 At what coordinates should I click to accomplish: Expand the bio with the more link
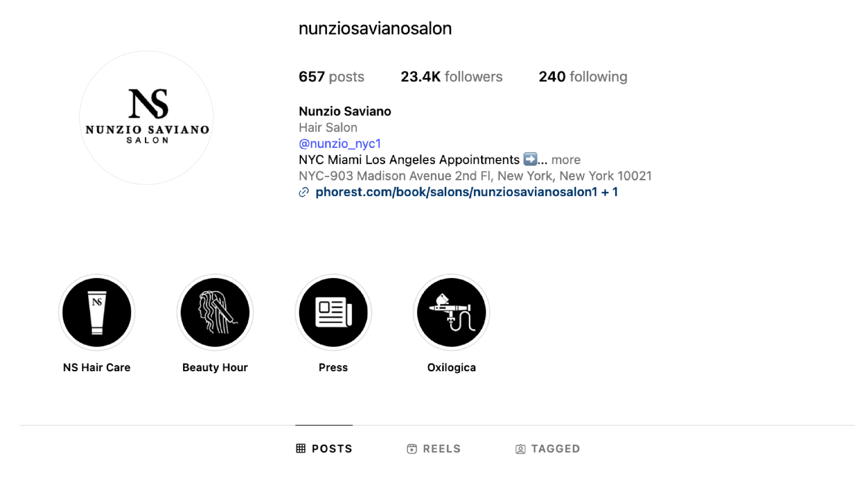click(566, 160)
